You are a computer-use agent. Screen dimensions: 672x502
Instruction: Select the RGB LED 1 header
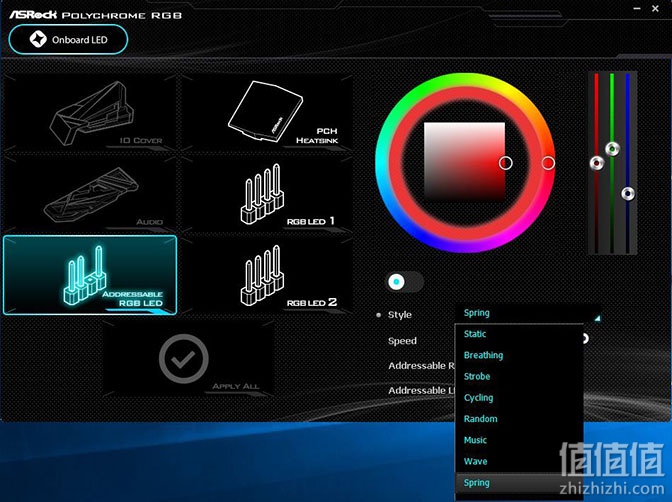pyautogui.click(x=266, y=194)
